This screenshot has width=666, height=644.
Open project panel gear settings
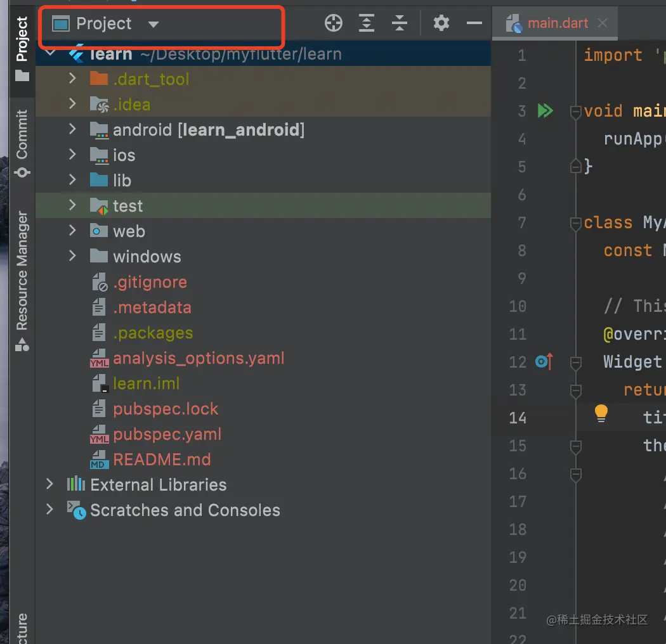tap(441, 23)
